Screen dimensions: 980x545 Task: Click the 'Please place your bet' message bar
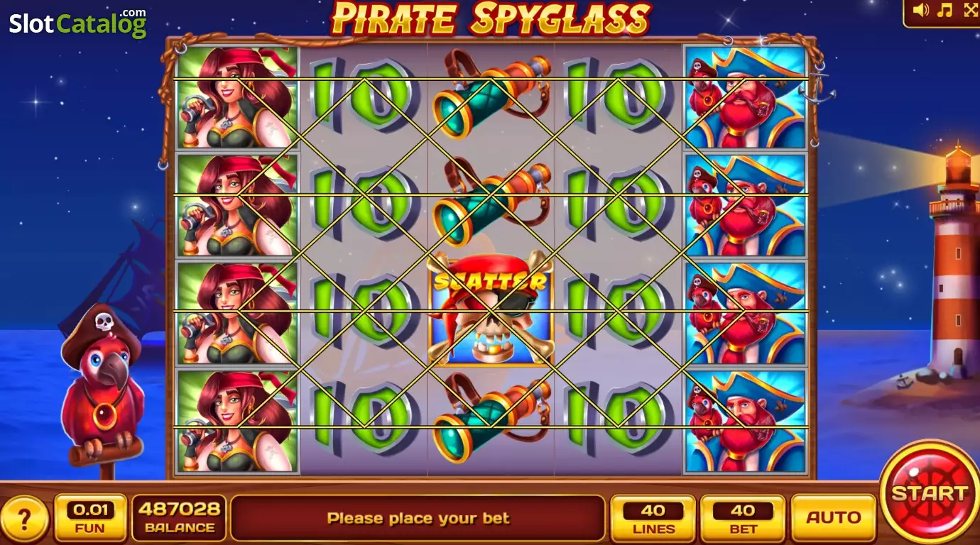tap(418, 518)
